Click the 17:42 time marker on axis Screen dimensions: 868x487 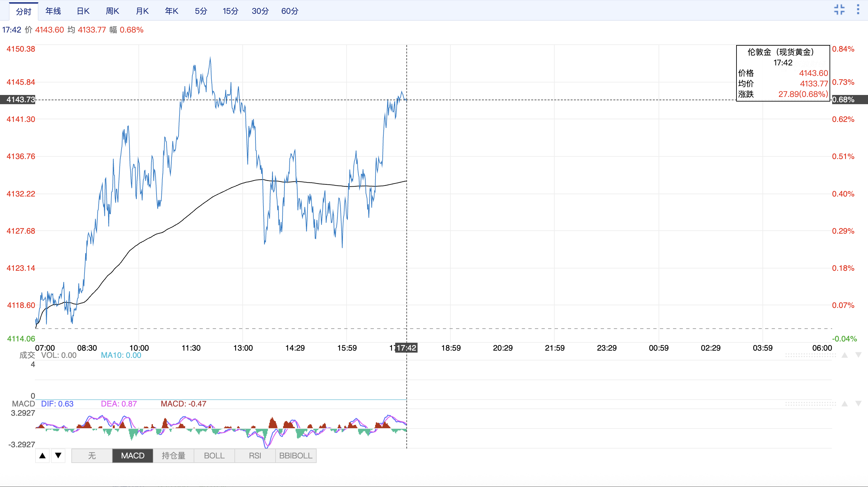(406, 348)
